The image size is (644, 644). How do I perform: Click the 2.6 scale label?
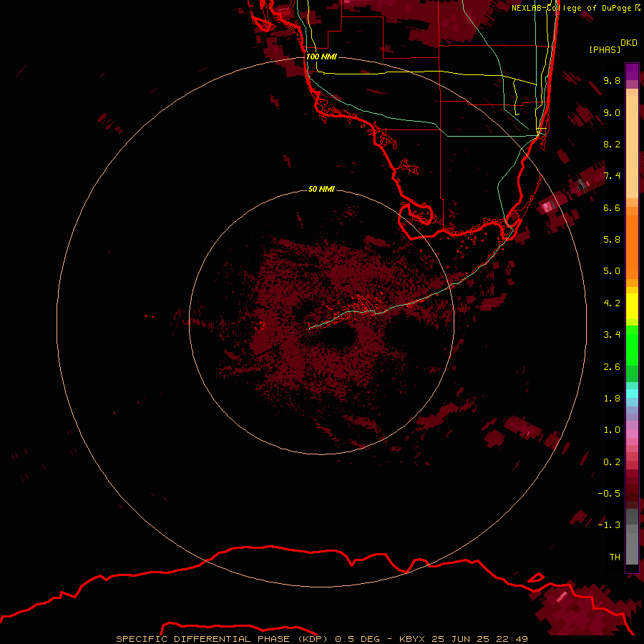[x=612, y=367]
